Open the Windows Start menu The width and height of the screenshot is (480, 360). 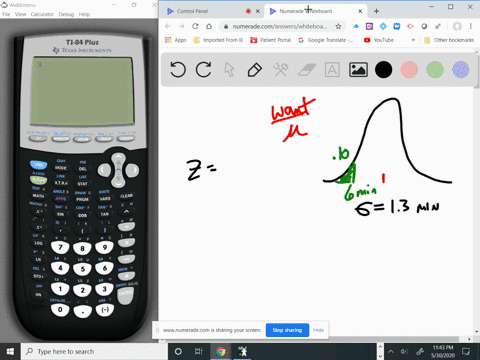pyautogui.click(x=10, y=351)
